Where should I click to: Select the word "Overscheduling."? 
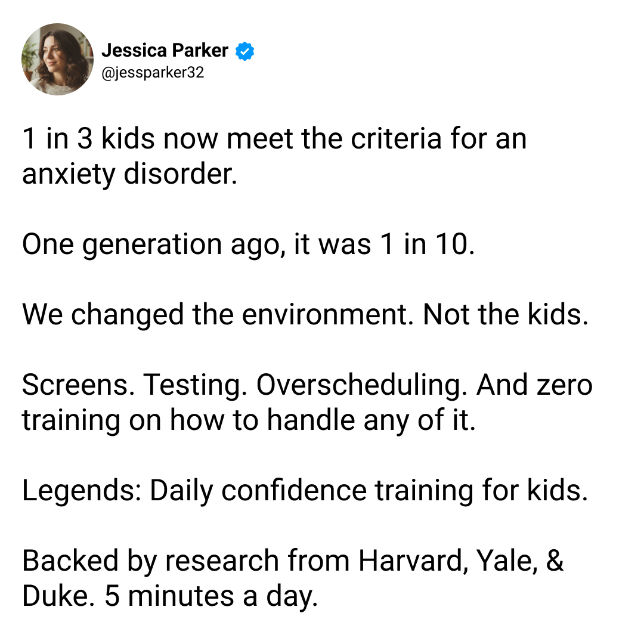coord(363,386)
